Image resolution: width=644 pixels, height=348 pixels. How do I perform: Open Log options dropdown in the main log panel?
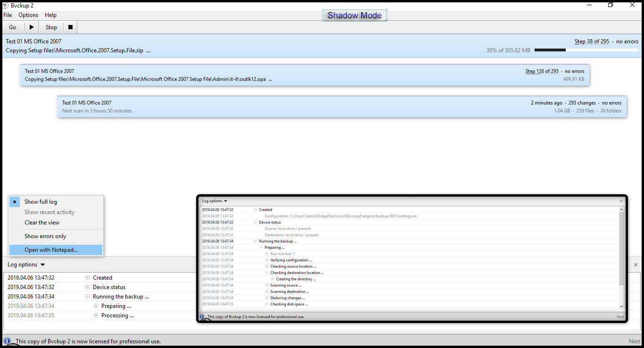(x=26, y=265)
